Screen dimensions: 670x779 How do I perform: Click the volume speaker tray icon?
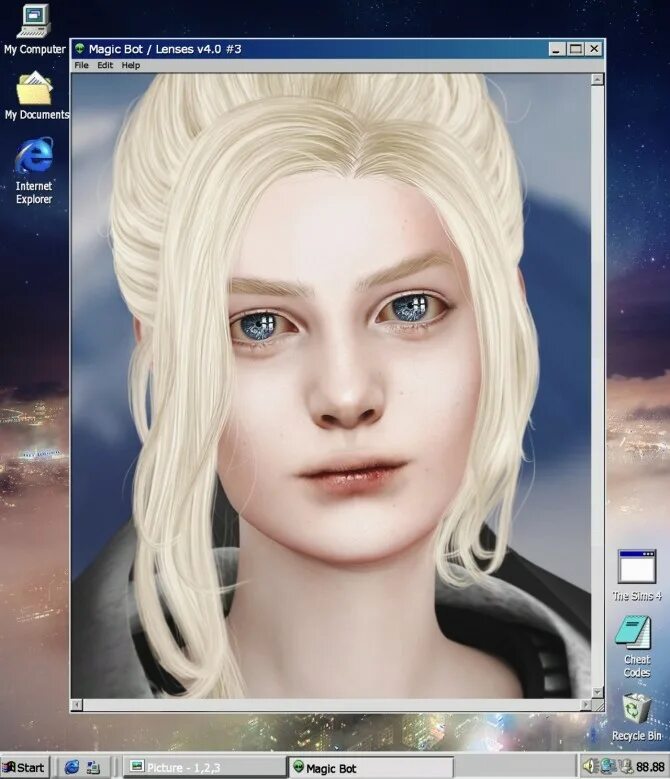pyautogui.click(x=590, y=767)
